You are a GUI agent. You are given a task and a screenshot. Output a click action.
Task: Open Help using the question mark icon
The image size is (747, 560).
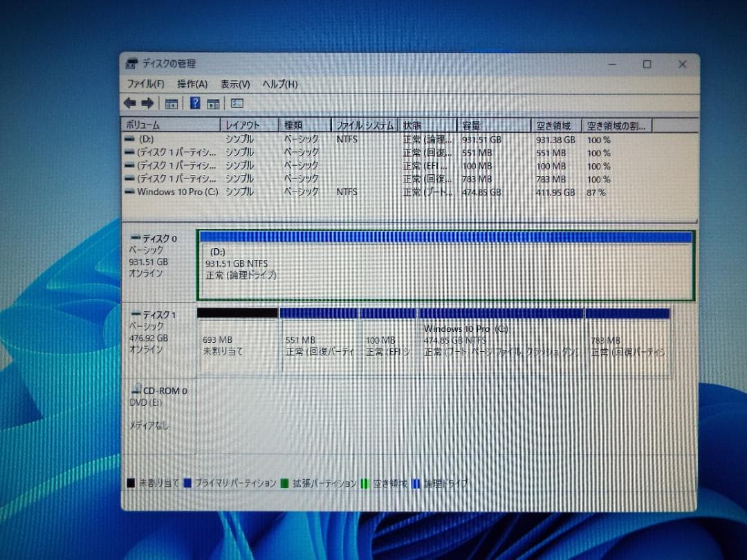195,103
